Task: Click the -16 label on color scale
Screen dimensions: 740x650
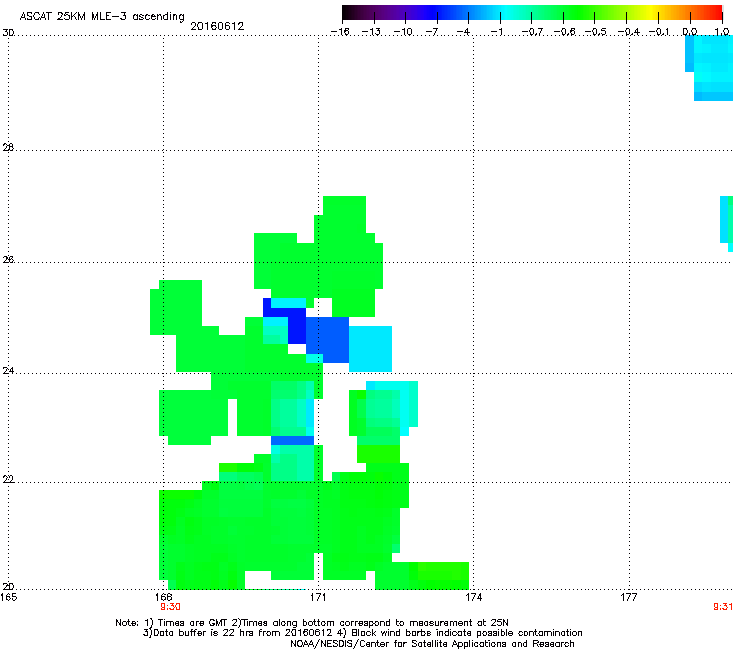Action: tap(340, 32)
